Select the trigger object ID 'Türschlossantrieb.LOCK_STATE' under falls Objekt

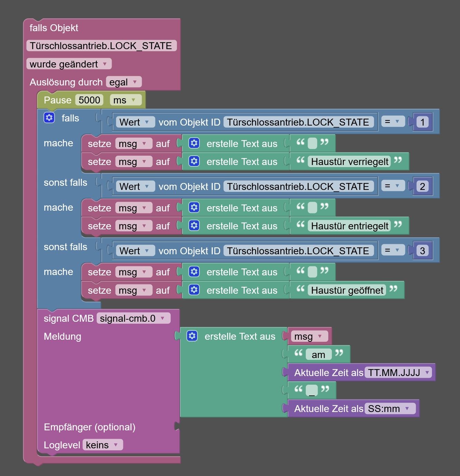(101, 46)
